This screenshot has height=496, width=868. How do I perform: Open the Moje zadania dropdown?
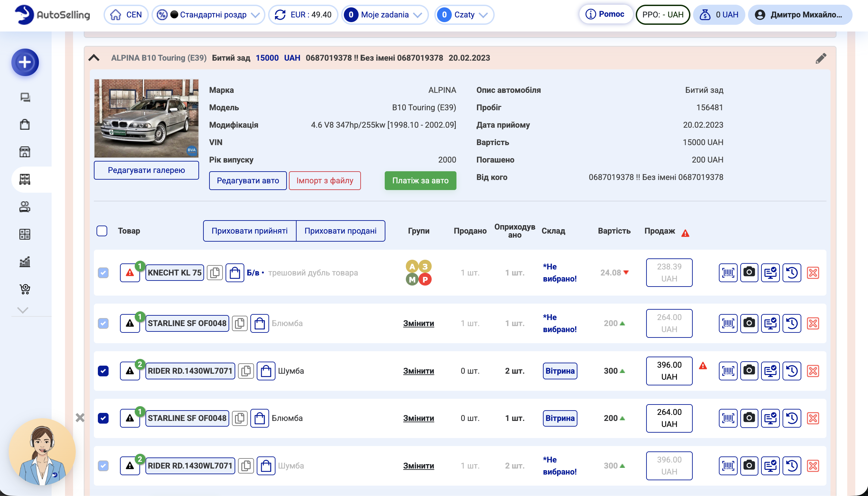click(x=384, y=15)
